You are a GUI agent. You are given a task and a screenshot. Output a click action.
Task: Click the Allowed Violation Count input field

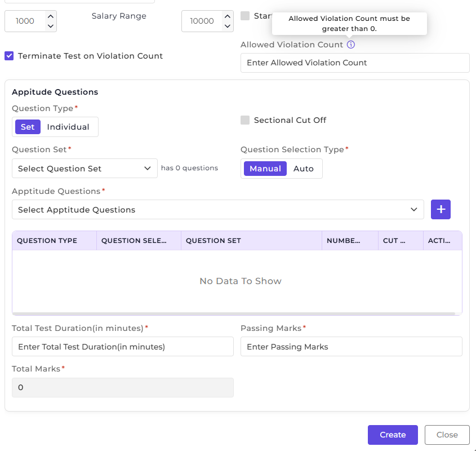355,63
